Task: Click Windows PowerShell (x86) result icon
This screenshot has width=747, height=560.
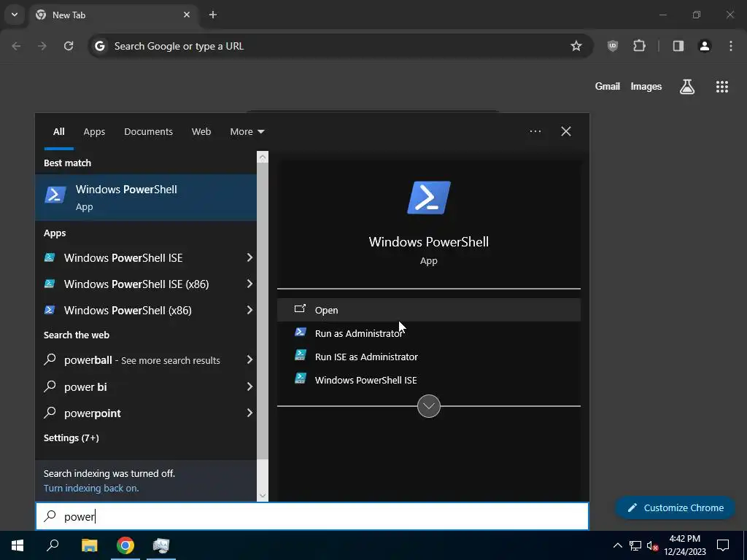Action: (x=49, y=310)
